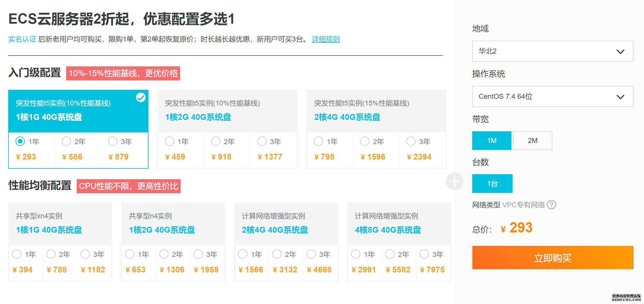The image size is (644, 304).
Task: Click the plus circle icon beside server plans
Action: [454, 181]
